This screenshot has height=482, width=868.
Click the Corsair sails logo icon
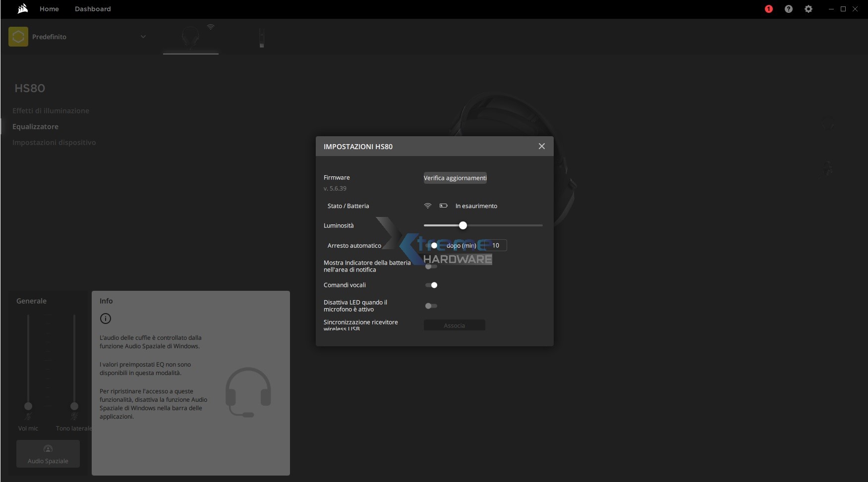point(22,8)
